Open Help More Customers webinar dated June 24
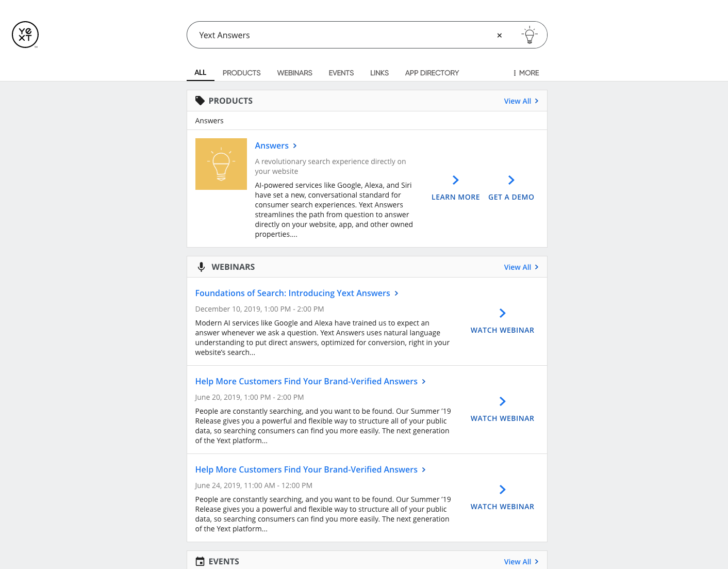Screen dimensions: 728x569 (x=310, y=469)
